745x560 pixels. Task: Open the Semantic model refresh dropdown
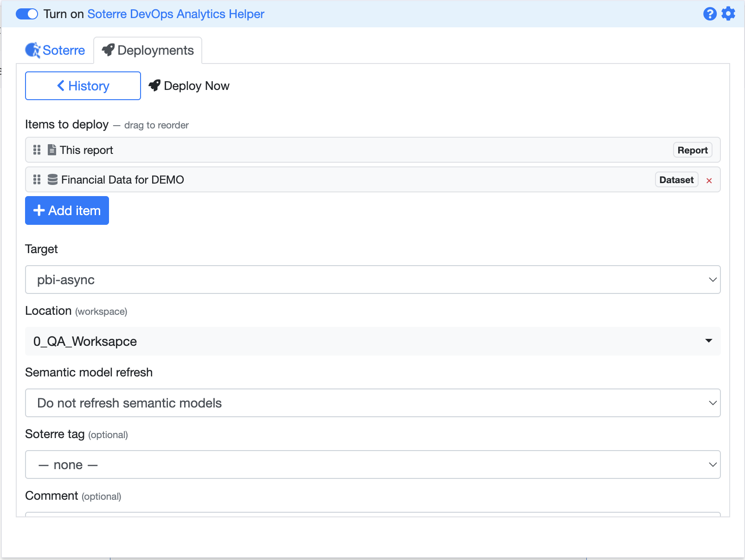tap(372, 403)
